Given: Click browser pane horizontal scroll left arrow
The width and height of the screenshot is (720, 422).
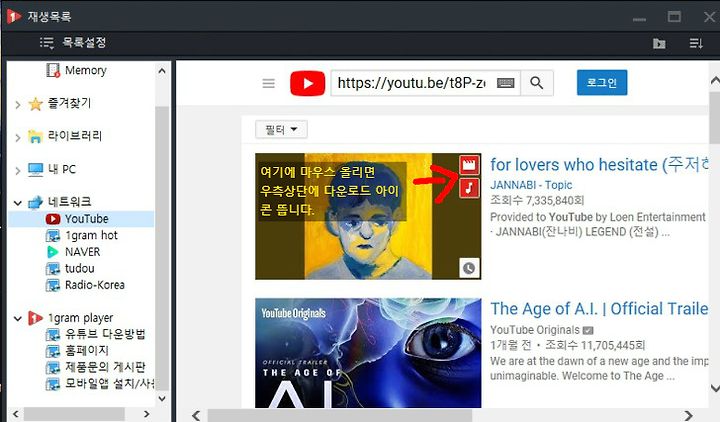Looking at the screenshot, I should [x=196, y=416].
